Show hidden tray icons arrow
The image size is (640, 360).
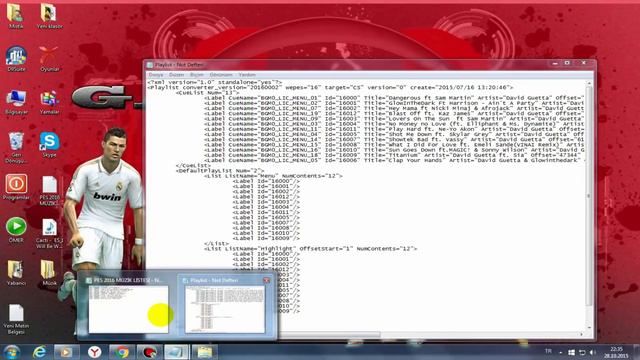pyautogui.click(x=560, y=352)
